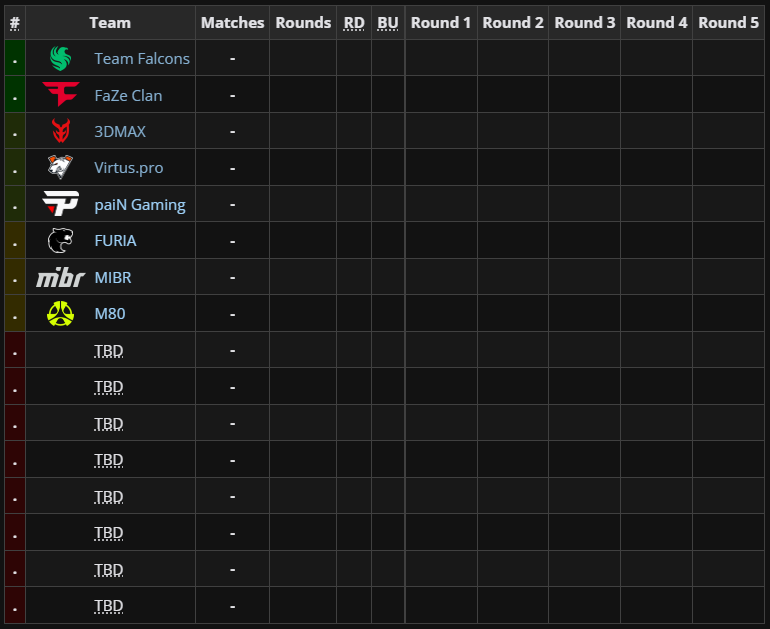Viewport: 770px width, 629px height.
Task: Click the Matches dash for FURIA
Action: click(232, 241)
